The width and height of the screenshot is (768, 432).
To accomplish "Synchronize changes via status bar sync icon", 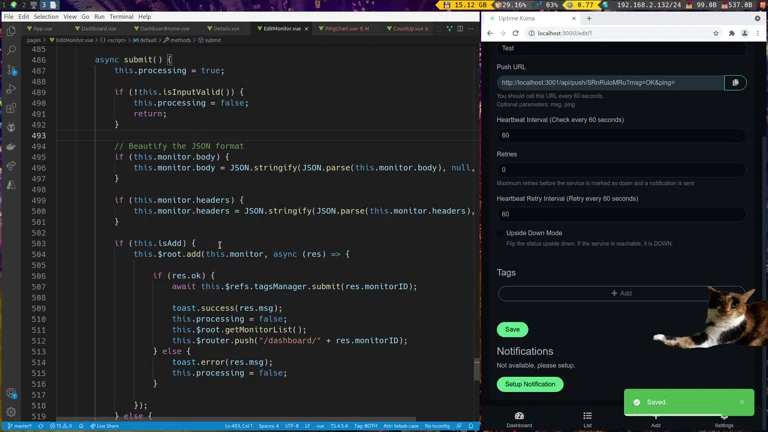I will [x=41, y=426].
